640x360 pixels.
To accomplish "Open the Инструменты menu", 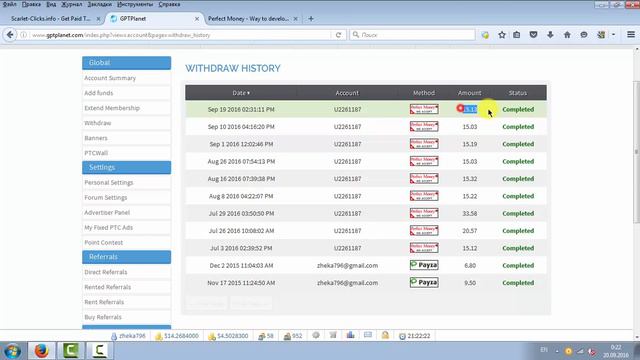I will tap(135, 4).
